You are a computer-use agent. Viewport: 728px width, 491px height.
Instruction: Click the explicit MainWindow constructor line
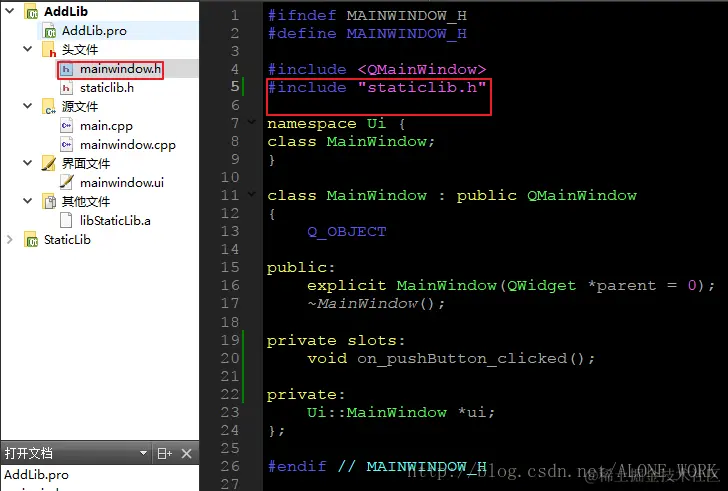click(x=511, y=285)
